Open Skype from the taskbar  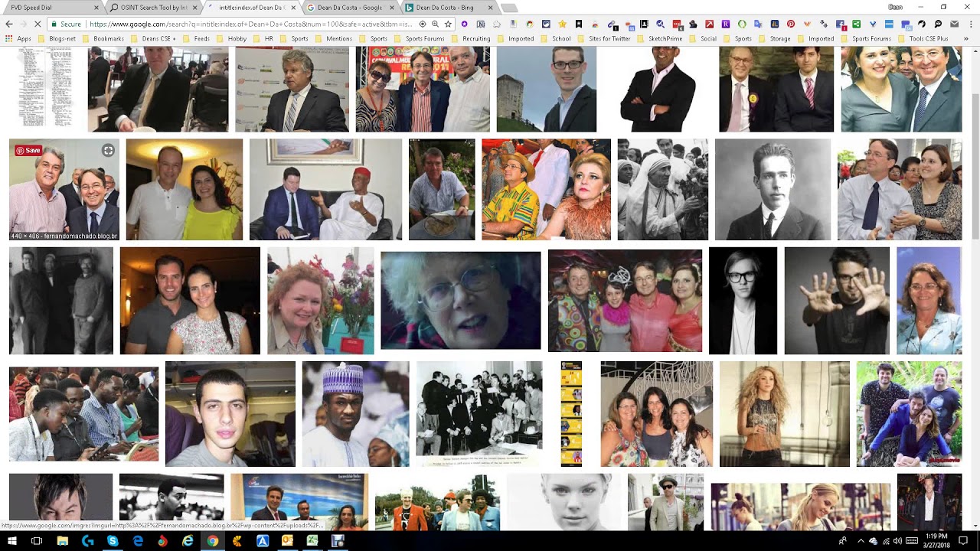click(113, 541)
